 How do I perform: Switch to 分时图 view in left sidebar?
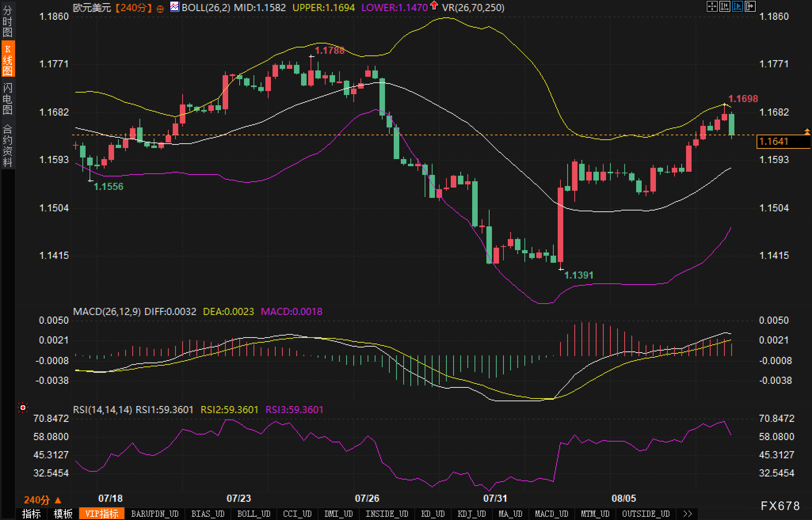8,21
